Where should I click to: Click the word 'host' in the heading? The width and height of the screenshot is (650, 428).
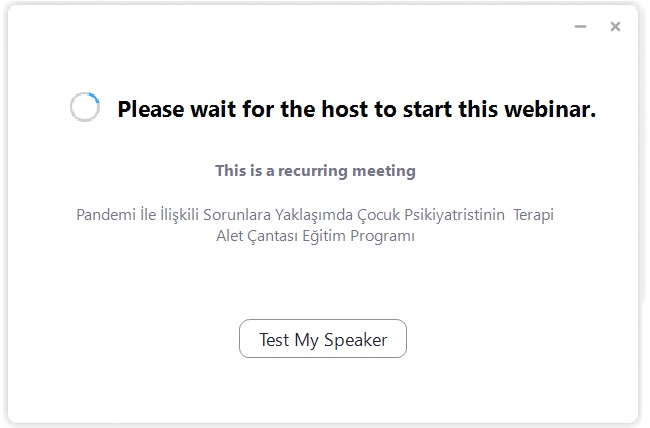[344, 109]
